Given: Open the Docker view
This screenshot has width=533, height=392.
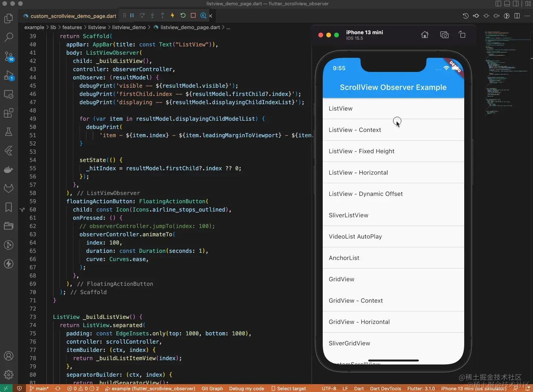Looking at the screenshot, I should click(9, 169).
